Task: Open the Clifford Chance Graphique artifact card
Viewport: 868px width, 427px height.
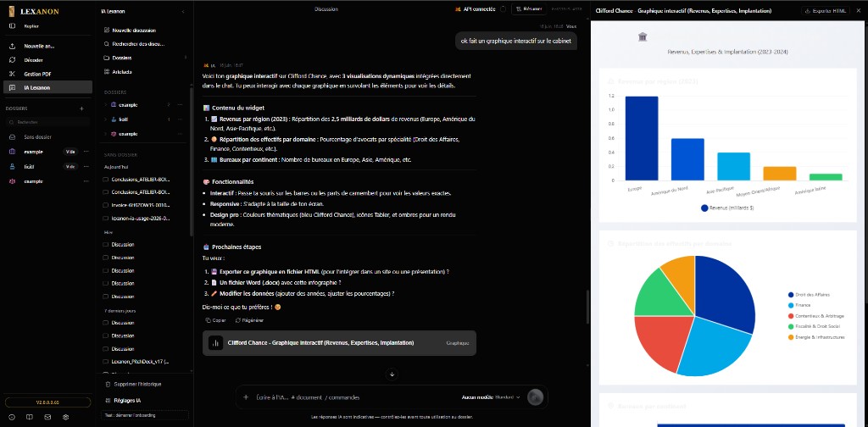Action: [x=339, y=343]
